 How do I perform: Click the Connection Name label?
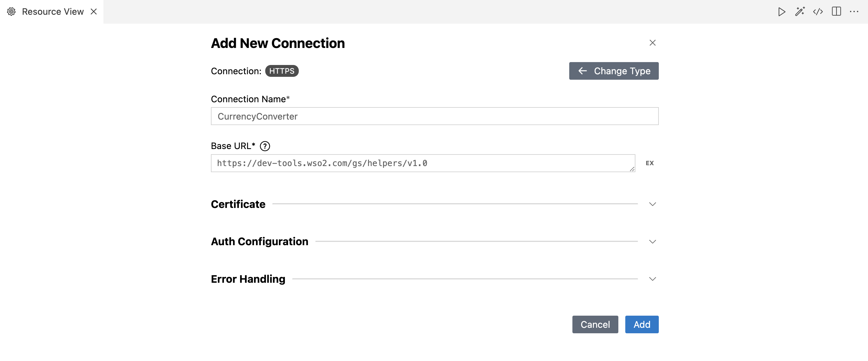pos(250,99)
